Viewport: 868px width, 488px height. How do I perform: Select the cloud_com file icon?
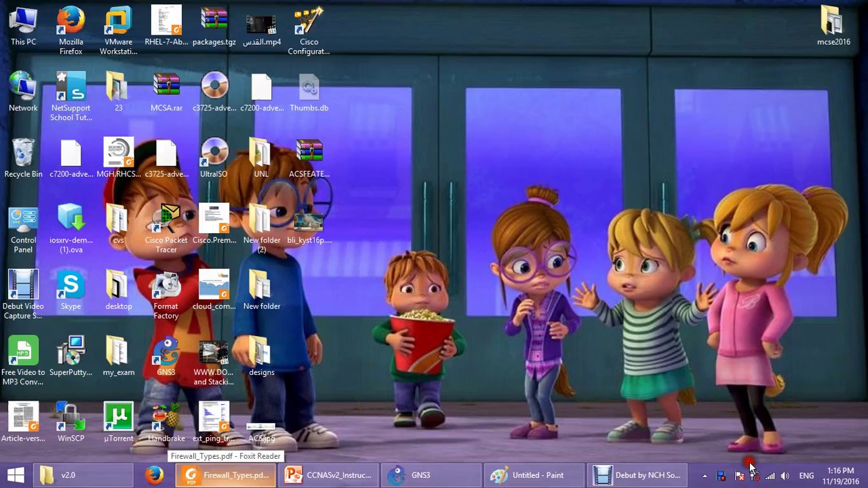tap(214, 291)
